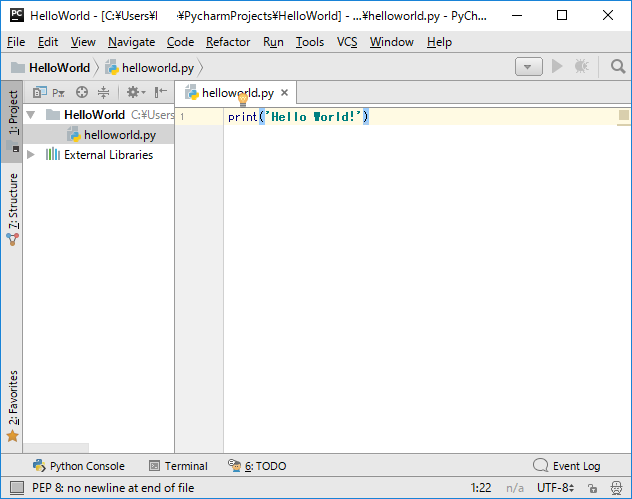Click n/a line separator in status bar
This screenshot has width=632, height=499.
(515, 488)
